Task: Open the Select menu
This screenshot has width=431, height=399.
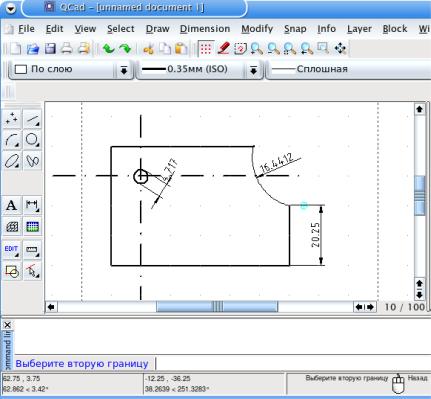Action: click(121, 29)
